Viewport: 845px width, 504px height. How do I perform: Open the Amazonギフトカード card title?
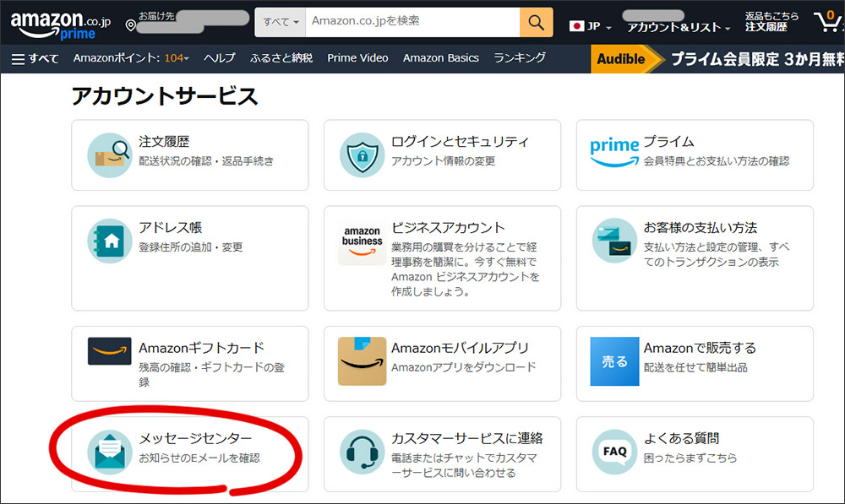click(202, 348)
